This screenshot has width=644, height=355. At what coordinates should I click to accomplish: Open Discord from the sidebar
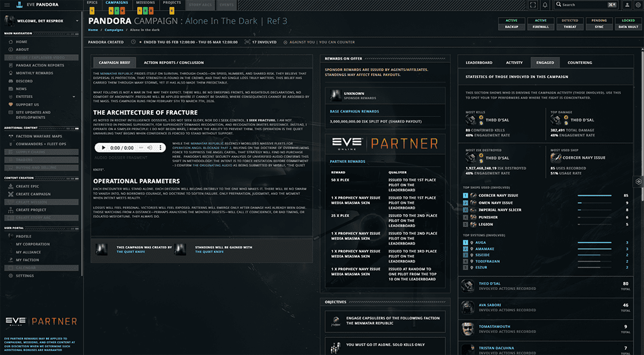tap(25, 81)
